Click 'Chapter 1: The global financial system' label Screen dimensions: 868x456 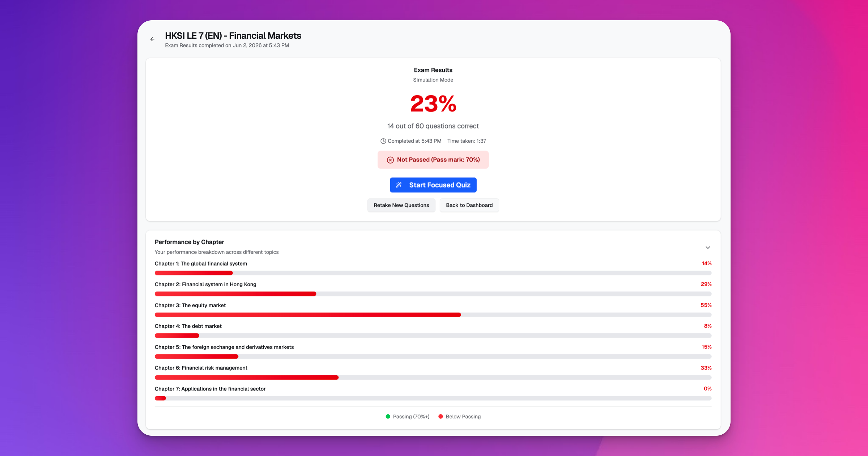pyautogui.click(x=201, y=263)
